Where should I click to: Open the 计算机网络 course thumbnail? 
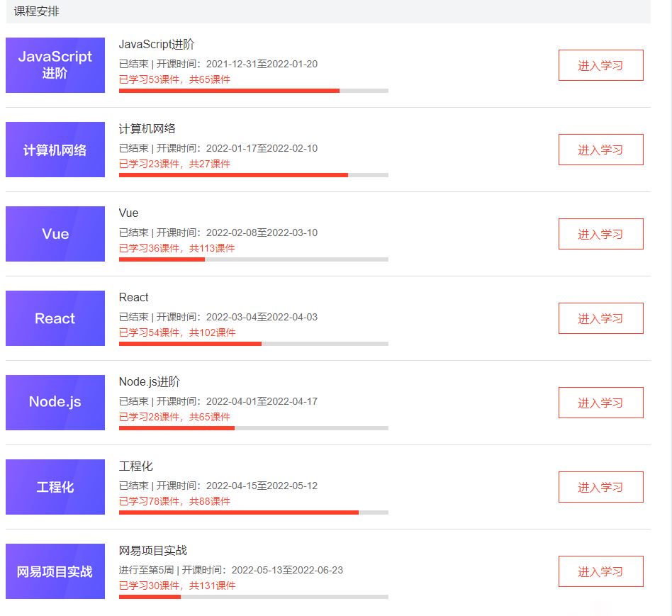click(55, 150)
